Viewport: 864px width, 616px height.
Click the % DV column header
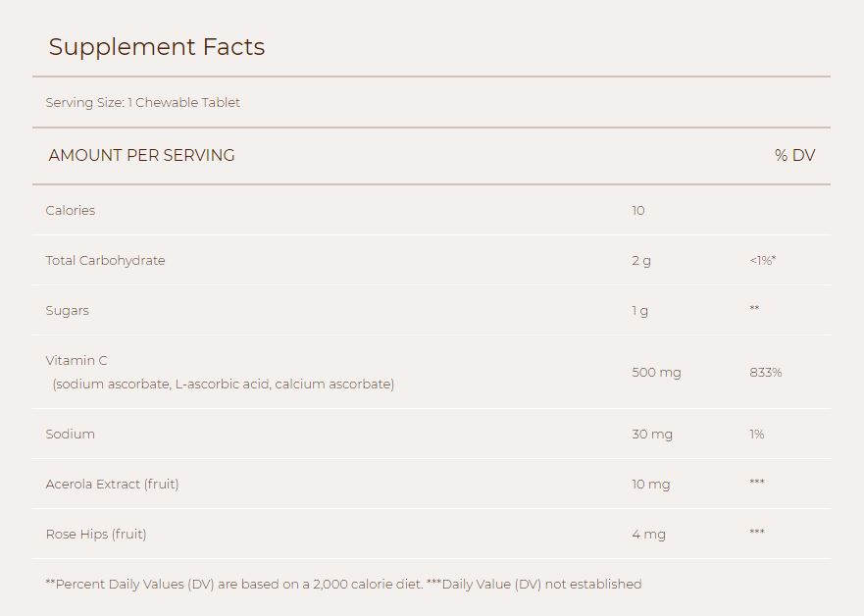pyautogui.click(x=794, y=155)
